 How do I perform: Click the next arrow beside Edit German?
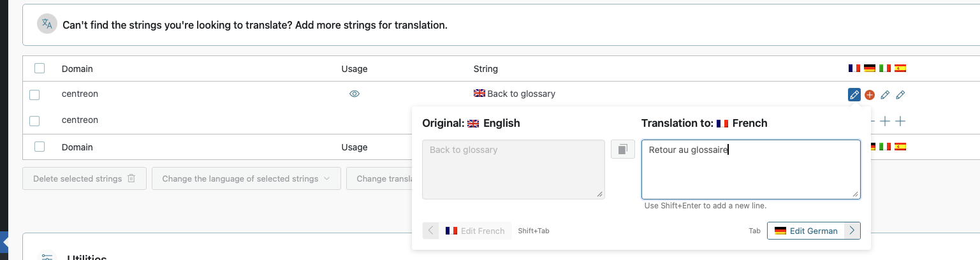click(852, 231)
